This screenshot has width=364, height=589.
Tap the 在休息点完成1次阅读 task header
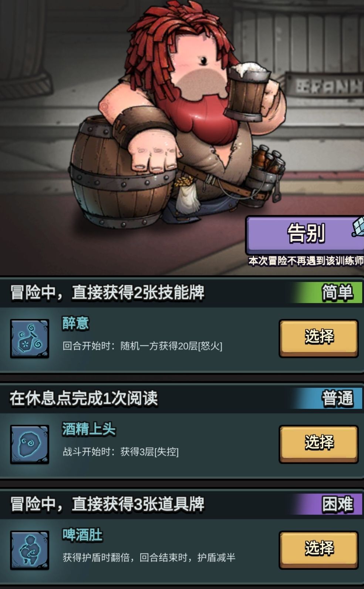(x=84, y=398)
